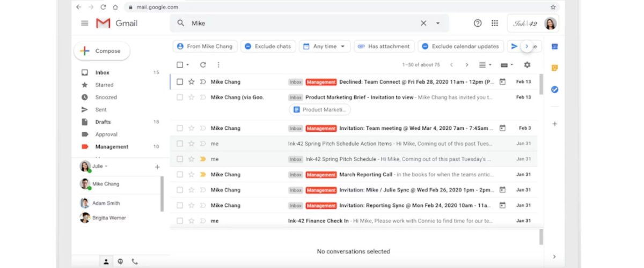The height and width of the screenshot is (268, 644).
Task: Go to newer results arrow
Action: [451, 65]
